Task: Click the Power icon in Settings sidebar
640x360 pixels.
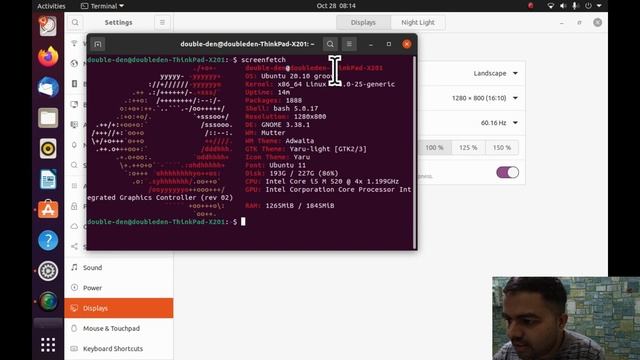Action: pyautogui.click(x=74, y=288)
